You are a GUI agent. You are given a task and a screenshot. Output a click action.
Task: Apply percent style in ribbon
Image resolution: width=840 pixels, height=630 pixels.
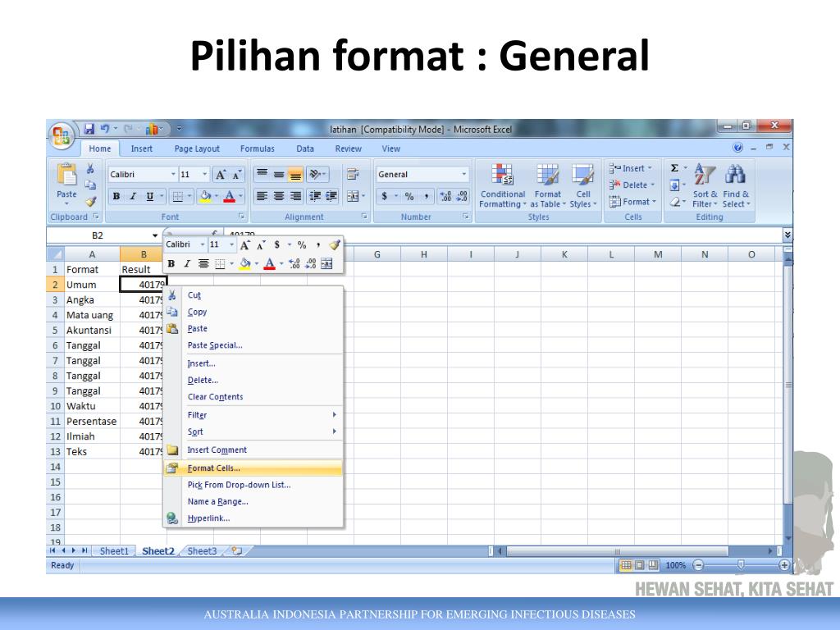pyautogui.click(x=409, y=196)
